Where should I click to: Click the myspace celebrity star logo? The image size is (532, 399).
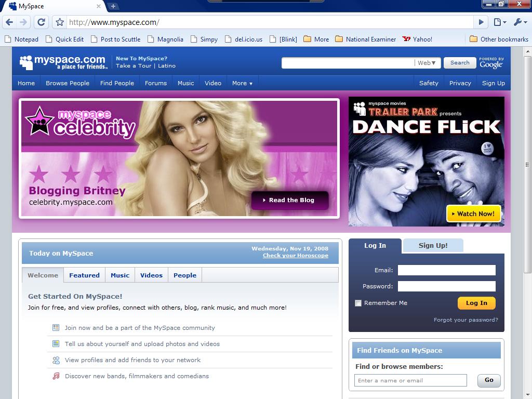[39, 121]
